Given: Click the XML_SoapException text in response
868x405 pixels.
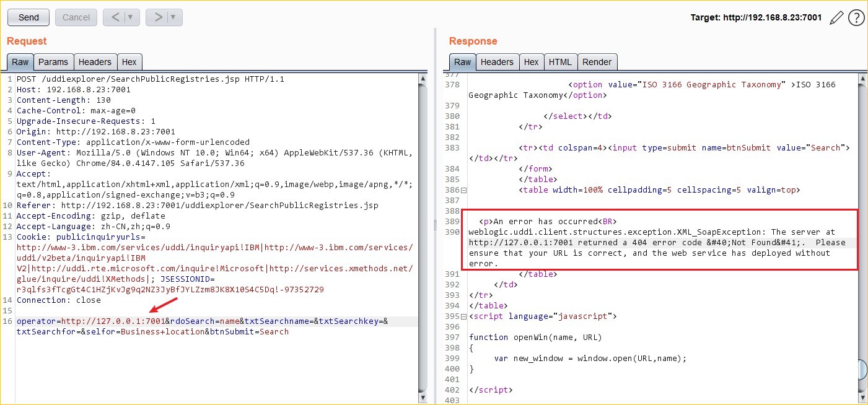Looking at the screenshot, I should [723, 232].
